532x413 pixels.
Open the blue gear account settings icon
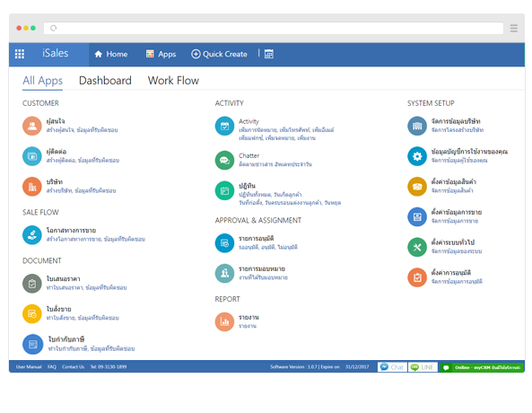(x=417, y=156)
